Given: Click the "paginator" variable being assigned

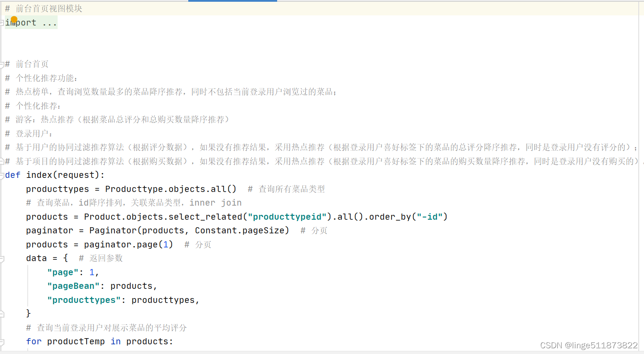Looking at the screenshot, I should [50, 230].
